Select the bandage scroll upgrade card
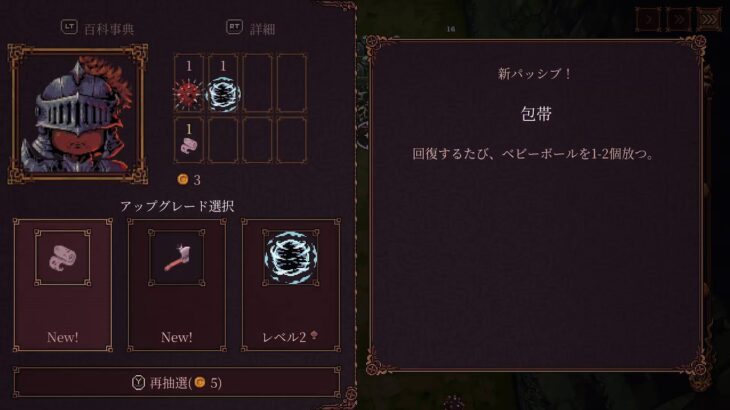The width and height of the screenshot is (730, 410). [63, 285]
